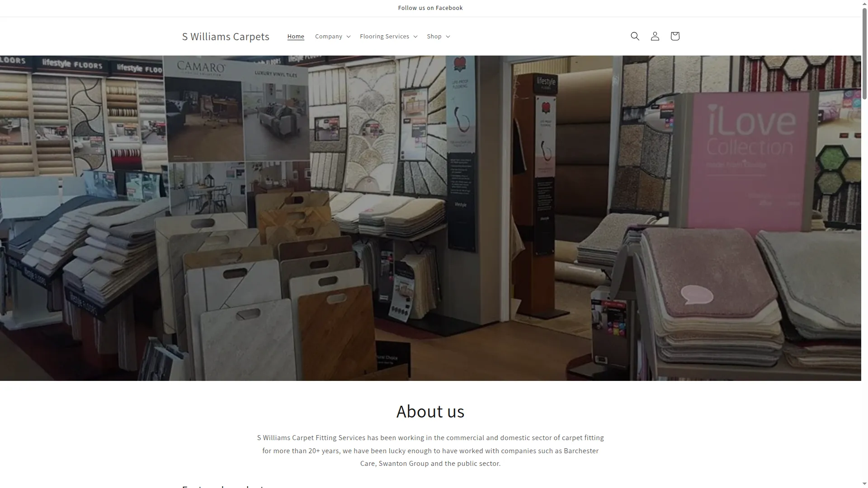This screenshot has width=868, height=488.
Task: Go to the Home menu item
Action: click(296, 36)
